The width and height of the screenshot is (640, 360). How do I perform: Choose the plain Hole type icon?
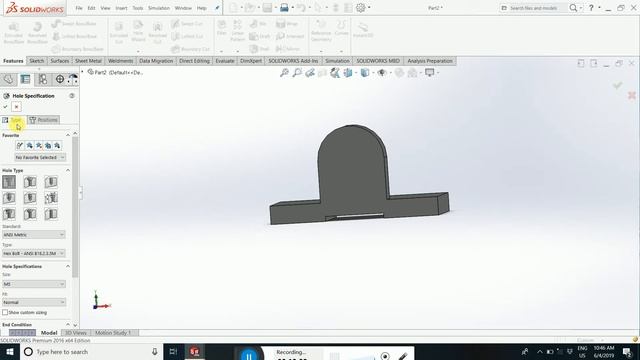tap(51, 182)
